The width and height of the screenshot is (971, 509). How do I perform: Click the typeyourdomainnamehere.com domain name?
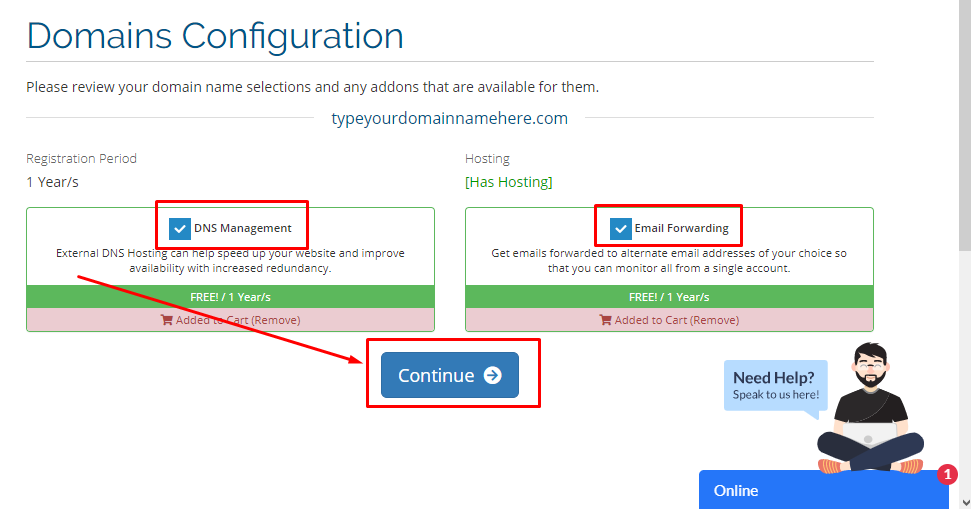pos(449,119)
